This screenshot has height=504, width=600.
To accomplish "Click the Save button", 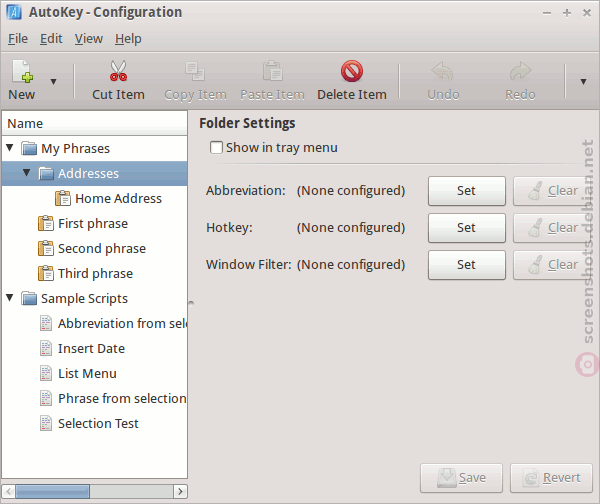I will point(461,478).
